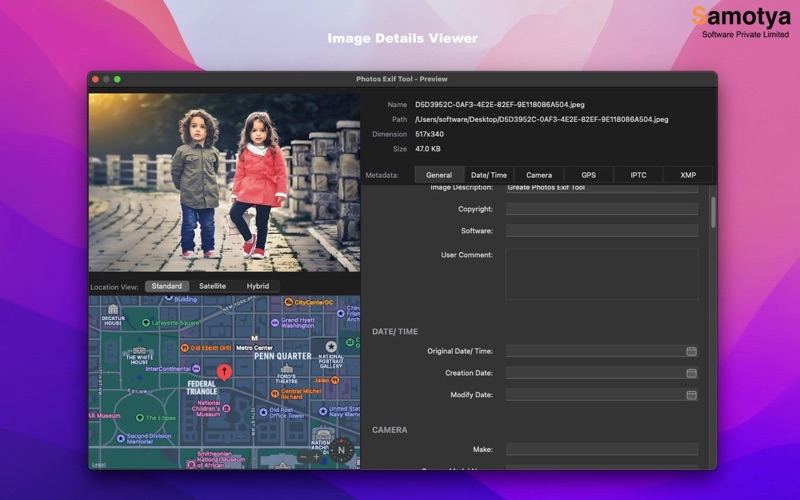The height and width of the screenshot is (500, 800).
Task: Switch to Hybrid location view
Action: [x=258, y=286]
